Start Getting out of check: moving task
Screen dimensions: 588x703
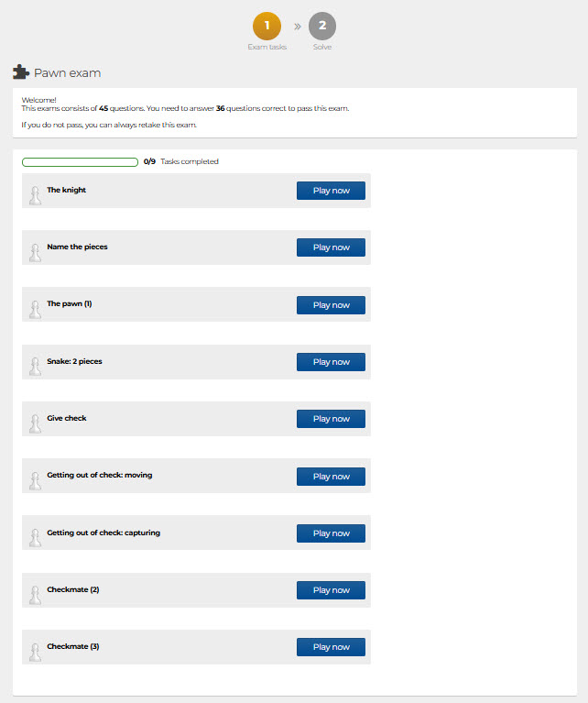click(x=331, y=476)
